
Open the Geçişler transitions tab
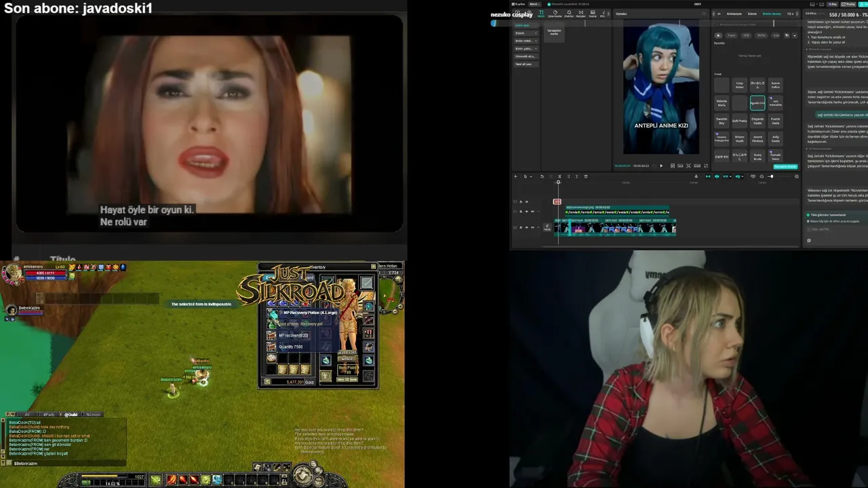coord(581,14)
